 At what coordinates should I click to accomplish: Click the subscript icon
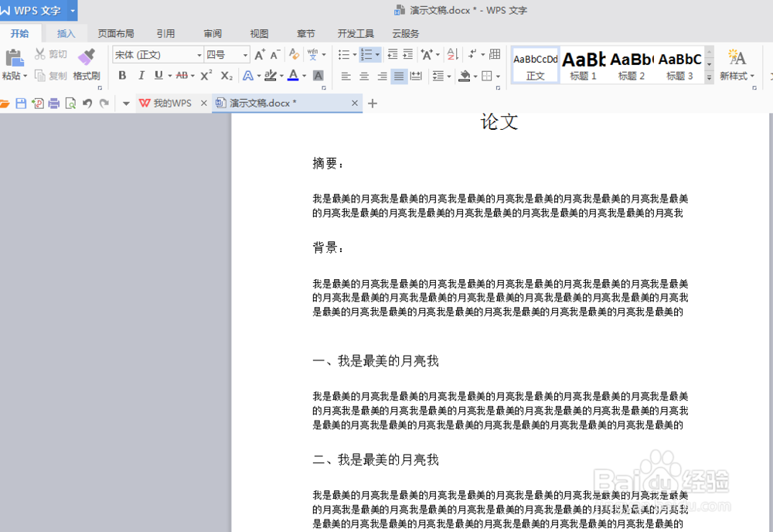226,75
